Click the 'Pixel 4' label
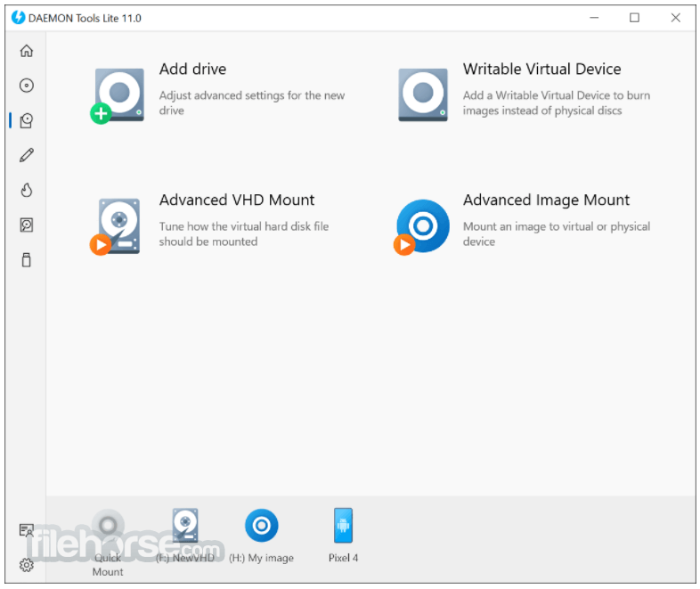 coord(343,558)
